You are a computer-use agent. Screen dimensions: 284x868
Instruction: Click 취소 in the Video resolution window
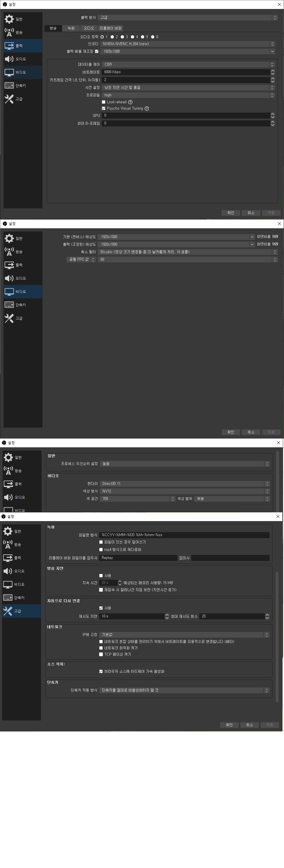251,432
